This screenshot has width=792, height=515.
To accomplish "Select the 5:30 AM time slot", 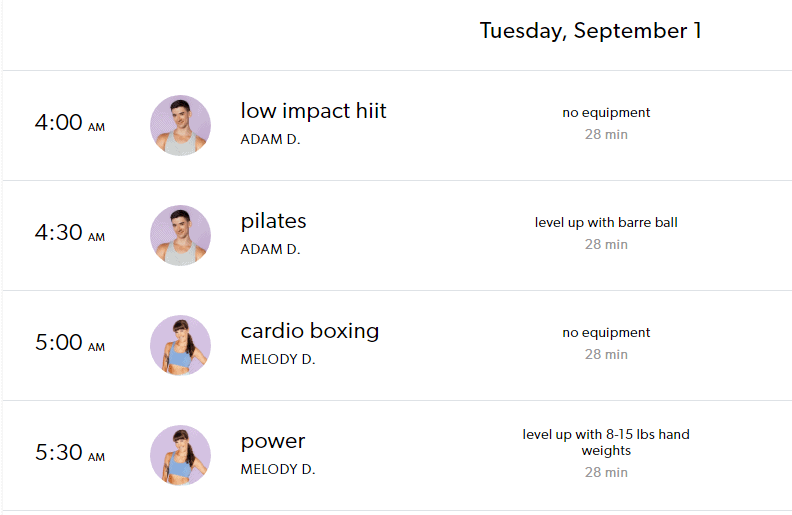I will (70, 453).
